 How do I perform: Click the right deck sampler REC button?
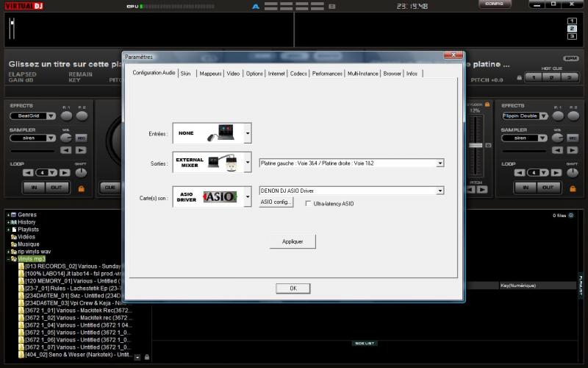tap(573, 138)
